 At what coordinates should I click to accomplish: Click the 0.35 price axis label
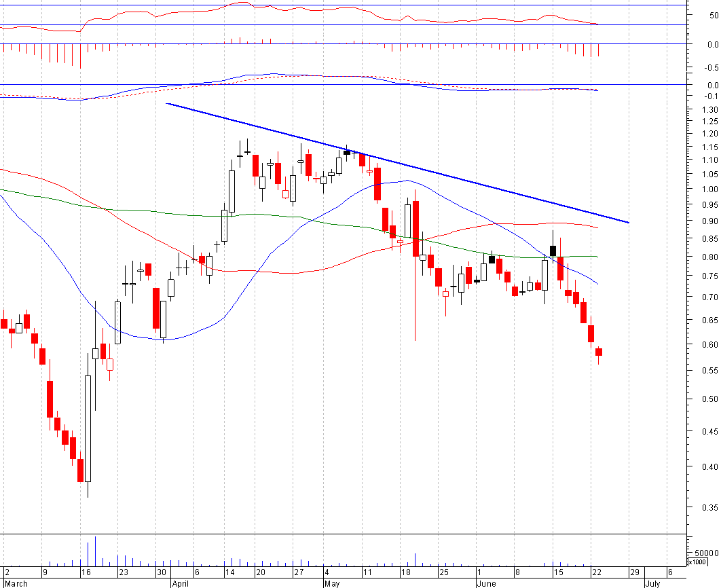coord(710,508)
